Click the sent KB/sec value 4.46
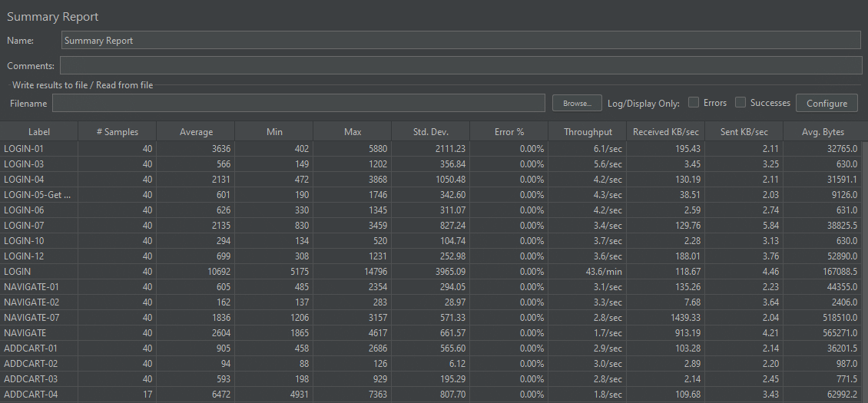The width and height of the screenshot is (868, 403). pyautogui.click(x=769, y=272)
